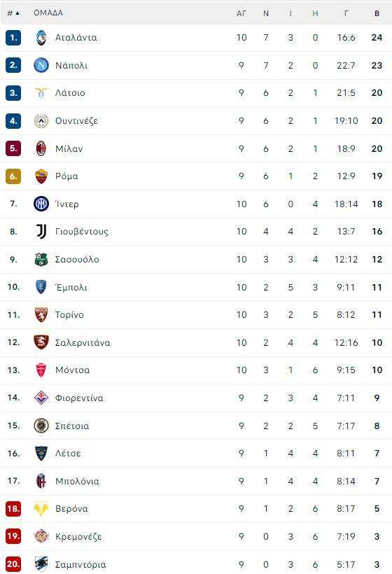Click the red position 18 badge
This screenshot has height=574, width=392.
point(13,509)
